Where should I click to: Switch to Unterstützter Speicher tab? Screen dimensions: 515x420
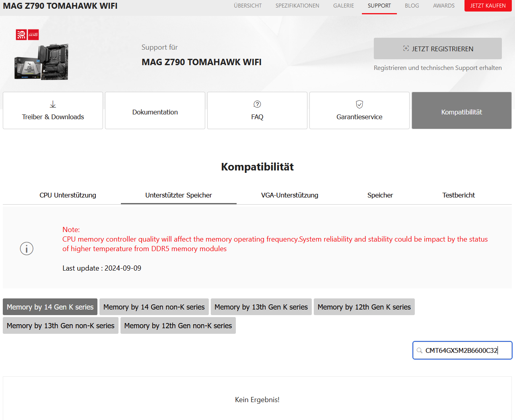pyautogui.click(x=179, y=195)
